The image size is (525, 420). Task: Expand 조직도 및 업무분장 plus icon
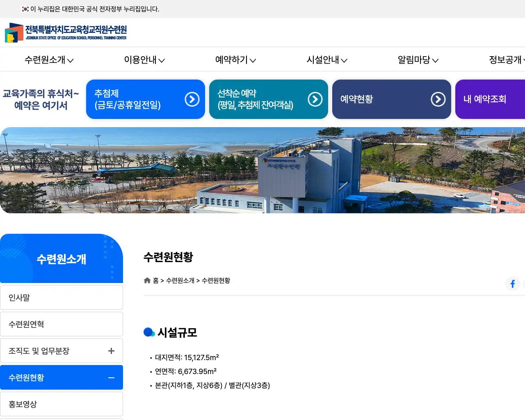(x=111, y=351)
